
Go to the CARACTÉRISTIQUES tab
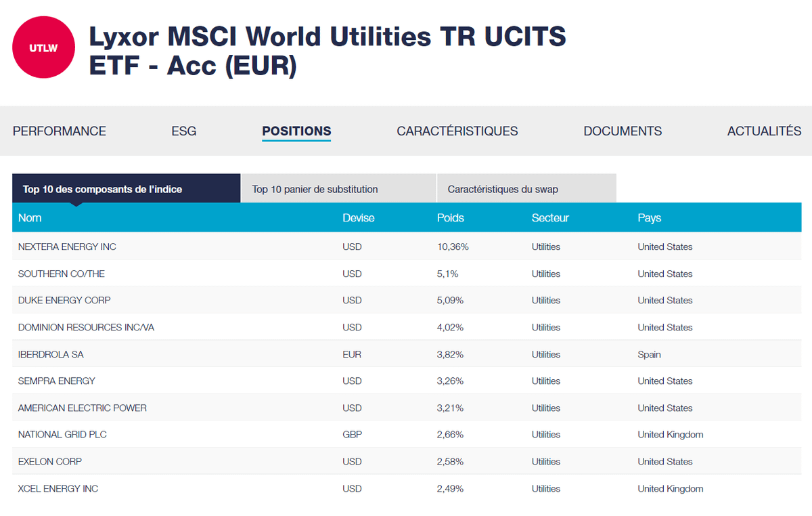457,131
